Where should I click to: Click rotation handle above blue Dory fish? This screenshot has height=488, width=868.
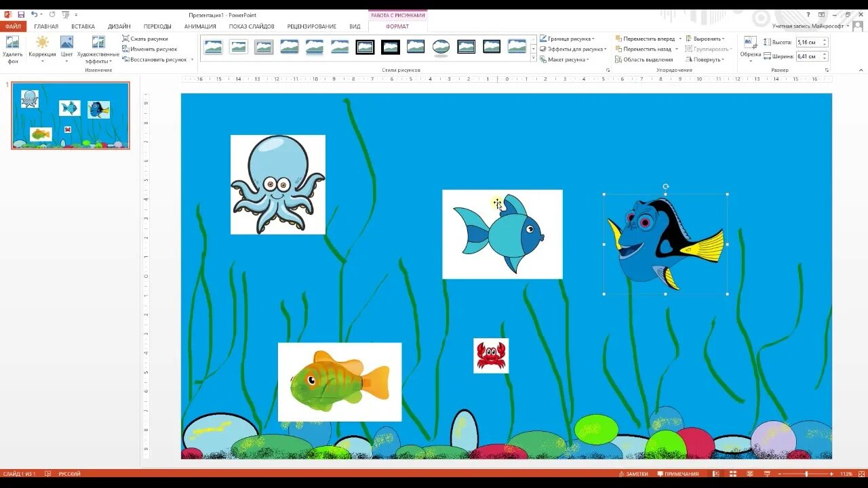[665, 186]
